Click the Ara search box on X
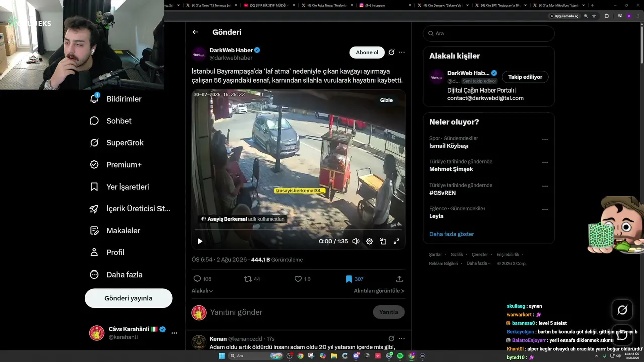 [489, 33]
